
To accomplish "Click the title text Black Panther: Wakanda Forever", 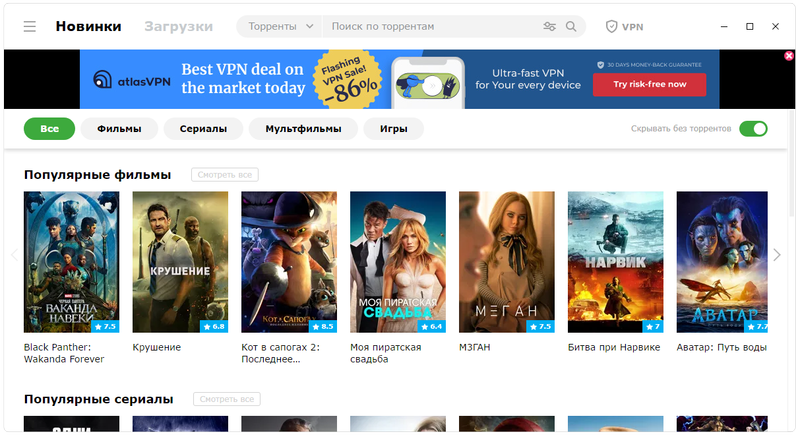I will pyautogui.click(x=64, y=353).
